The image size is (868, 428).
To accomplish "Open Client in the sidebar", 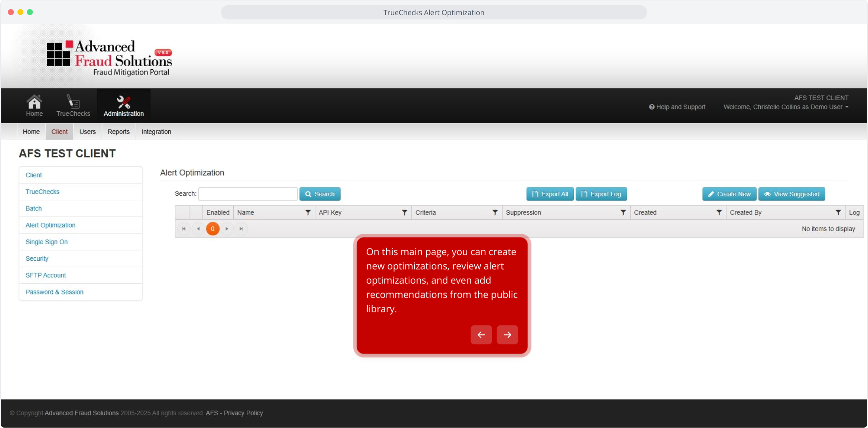I will pyautogui.click(x=80, y=175).
